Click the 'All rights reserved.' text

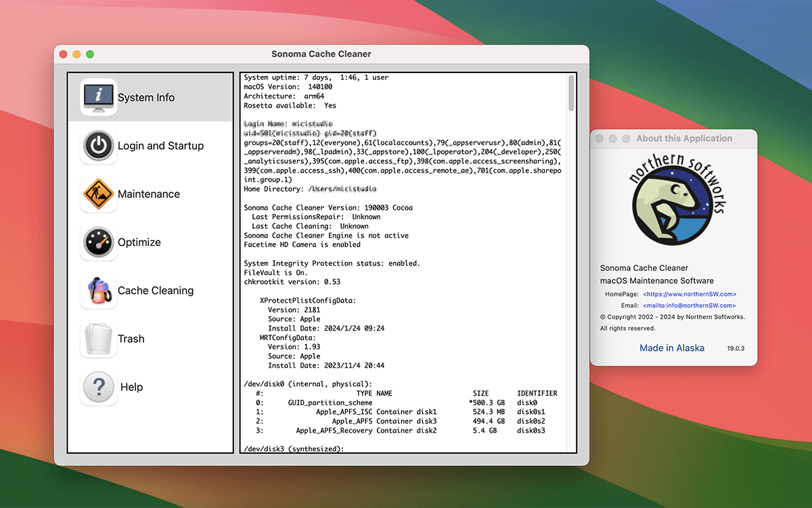coord(628,329)
